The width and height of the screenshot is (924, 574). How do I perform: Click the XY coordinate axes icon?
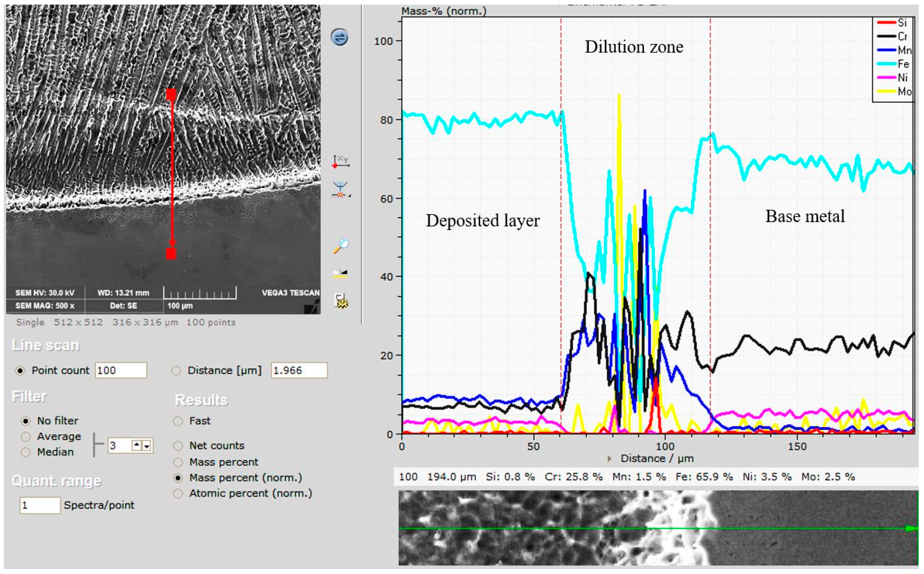click(x=340, y=162)
